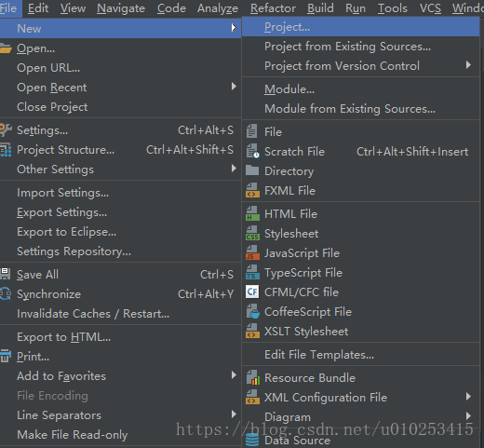
Task: Click the Resource Bundle chart icon
Action: tap(252, 378)
